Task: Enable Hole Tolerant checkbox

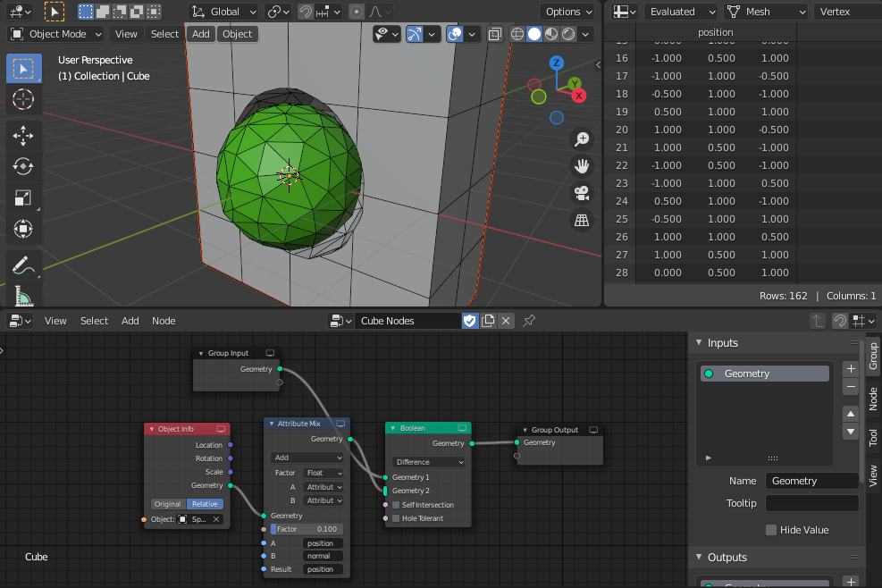Action: coord(396,518)
